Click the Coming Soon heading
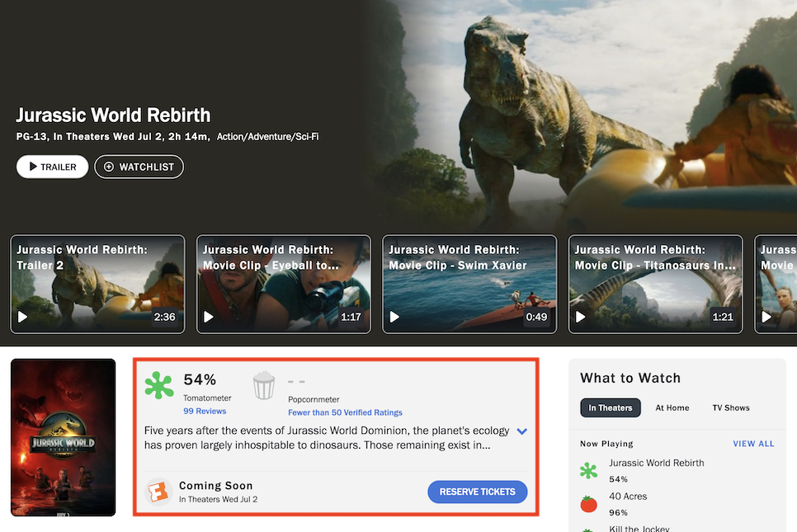 [x=216, y=486]
